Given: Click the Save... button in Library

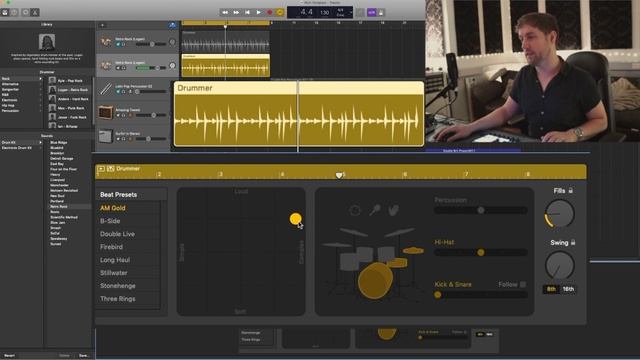Looking at the screenshot, I should coord(84,356).
